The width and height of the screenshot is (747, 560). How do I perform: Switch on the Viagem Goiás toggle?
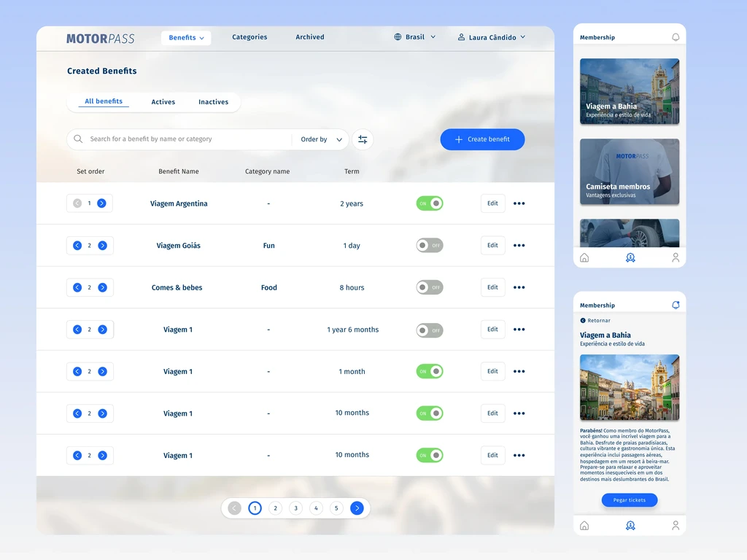429,245
